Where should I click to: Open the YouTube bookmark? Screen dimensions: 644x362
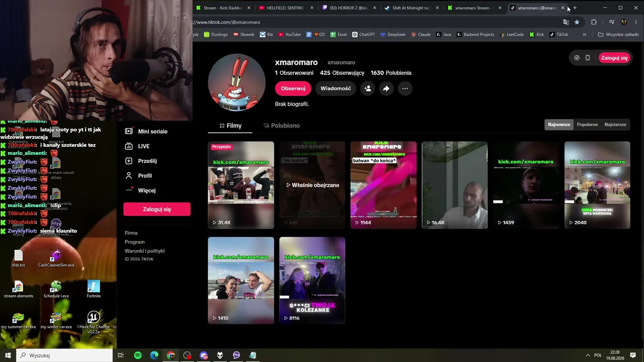point(289,35)
